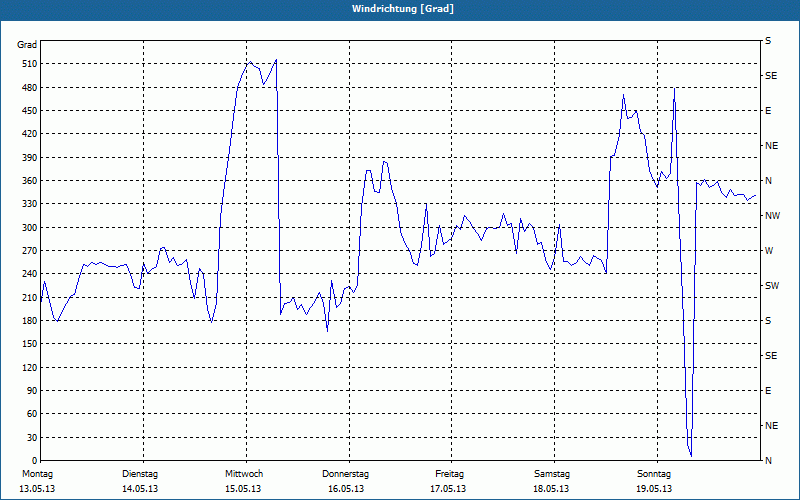
Task: Click the 'Freitag' day label
Action: (449, 474)
